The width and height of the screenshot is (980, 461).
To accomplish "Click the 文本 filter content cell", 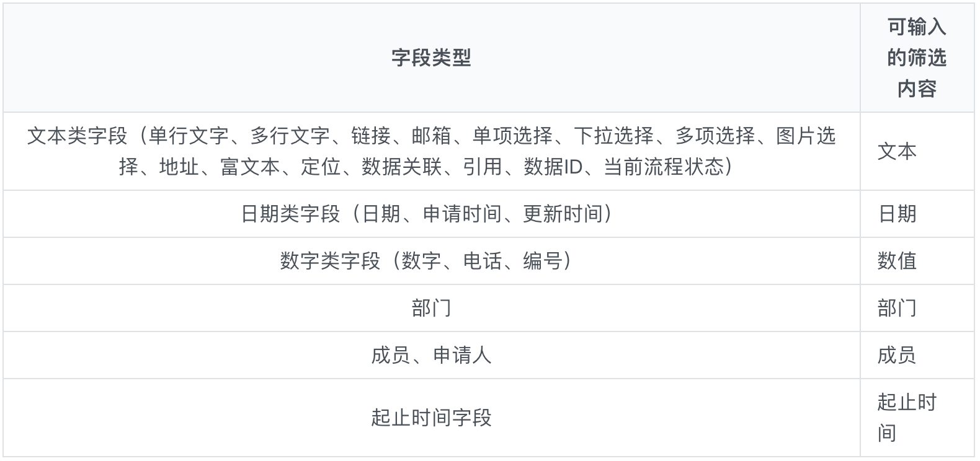I will point(917,151).
